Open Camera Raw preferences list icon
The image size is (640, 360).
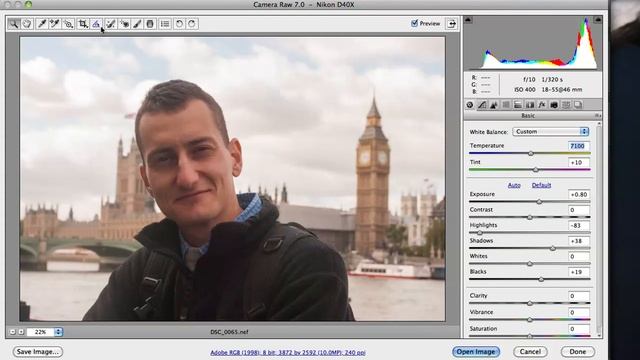[165, 24]
